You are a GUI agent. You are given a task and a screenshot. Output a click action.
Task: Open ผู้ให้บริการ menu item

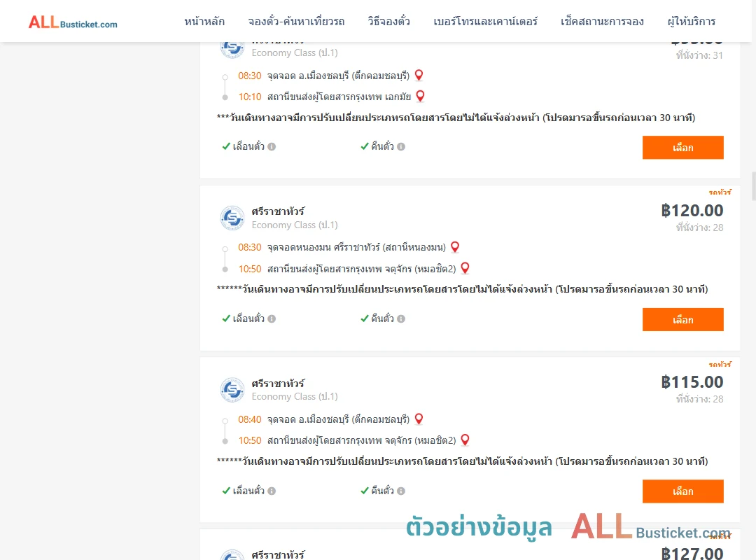[691, 22]
